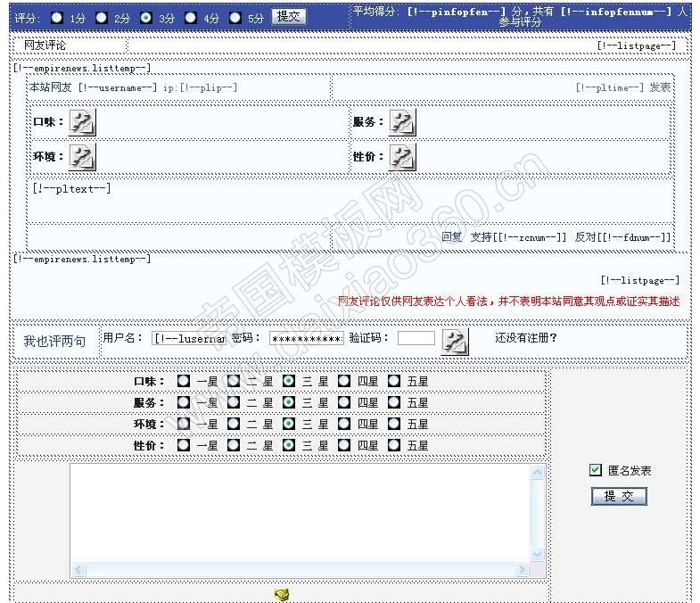
Task: Click the placeholder image next to 环境 in comment
Action: pos(82,157)
